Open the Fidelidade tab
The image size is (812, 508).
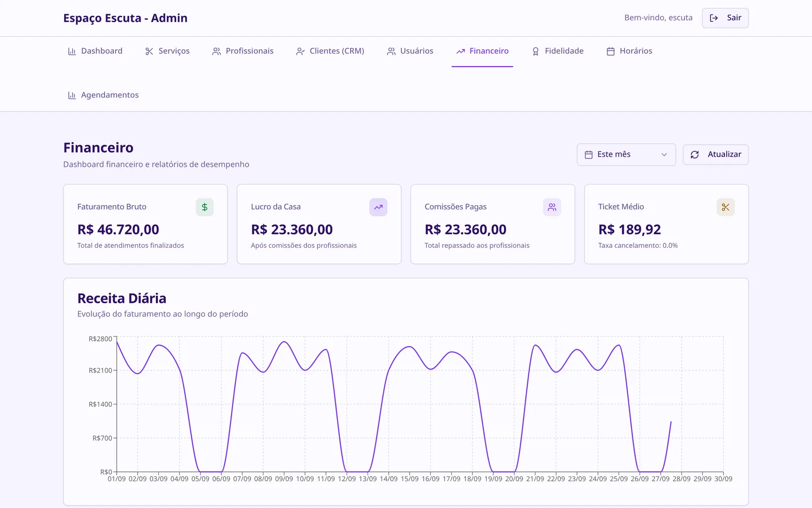tap(557, 51)
